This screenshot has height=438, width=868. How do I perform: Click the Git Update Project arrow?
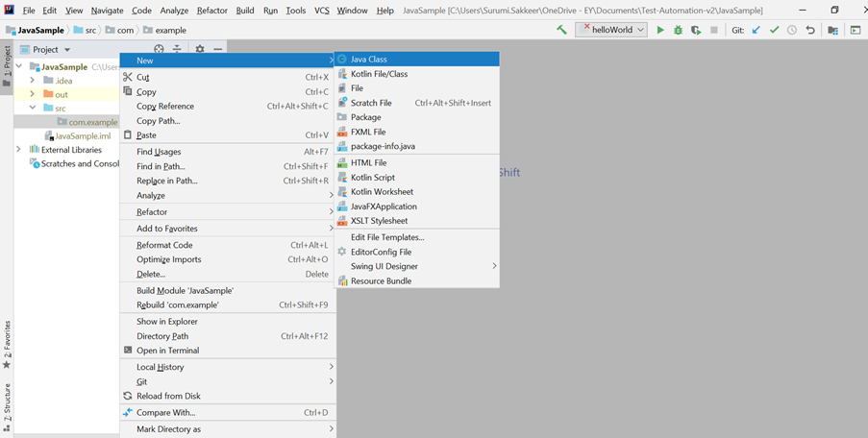(x=756, y=30)
